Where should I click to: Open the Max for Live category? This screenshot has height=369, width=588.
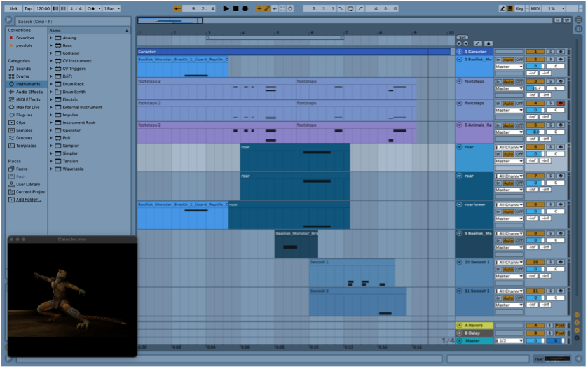[x=28, y=107]
